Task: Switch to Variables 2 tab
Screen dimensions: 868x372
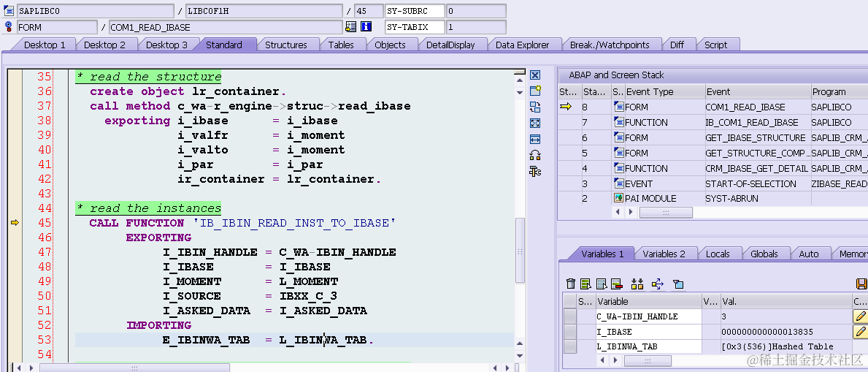Action: [x=664, y=254]
